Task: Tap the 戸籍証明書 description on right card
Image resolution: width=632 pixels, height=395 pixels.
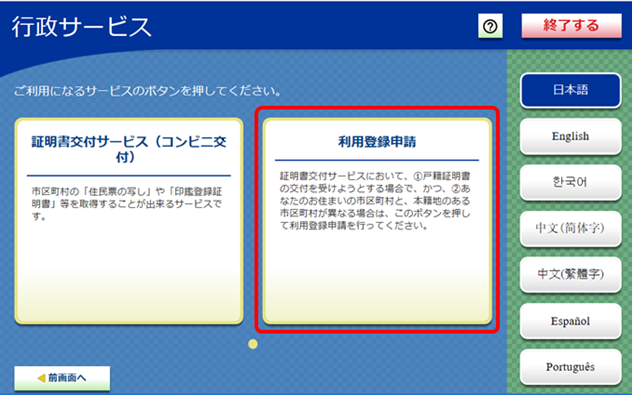Action: coord(375,201)
